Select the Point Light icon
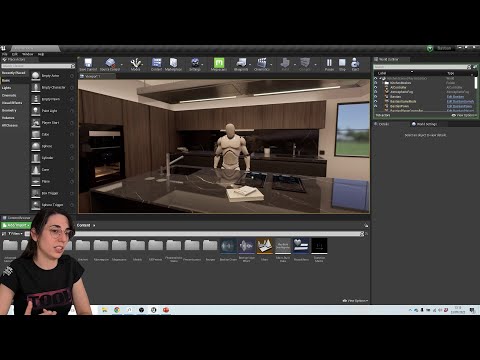Screen dimensions: 480x360 36,111
